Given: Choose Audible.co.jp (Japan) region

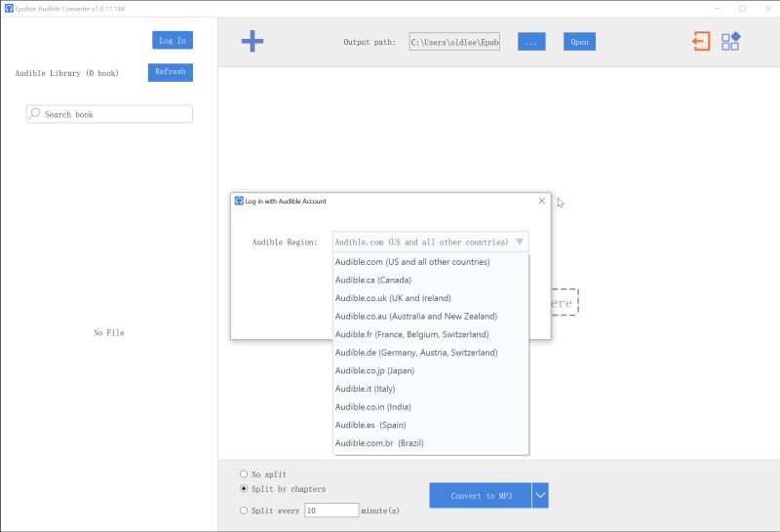Looking at the screenshot, I should tap(431, 371).
